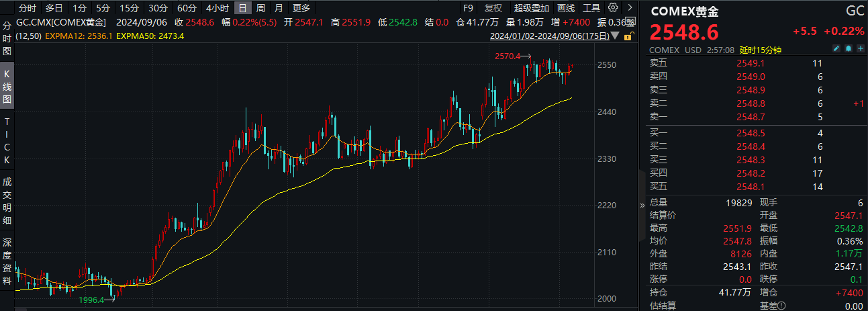The height and width of the screenshot is (311, 868).
Task: Click the 2570.4 high marker on chart
Action: tap(508, 56)
